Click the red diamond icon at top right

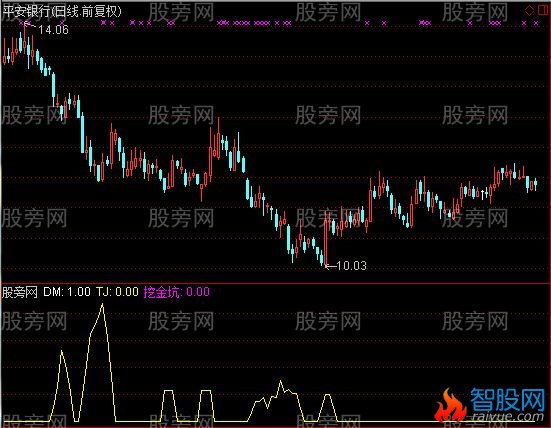click(529, 11)
